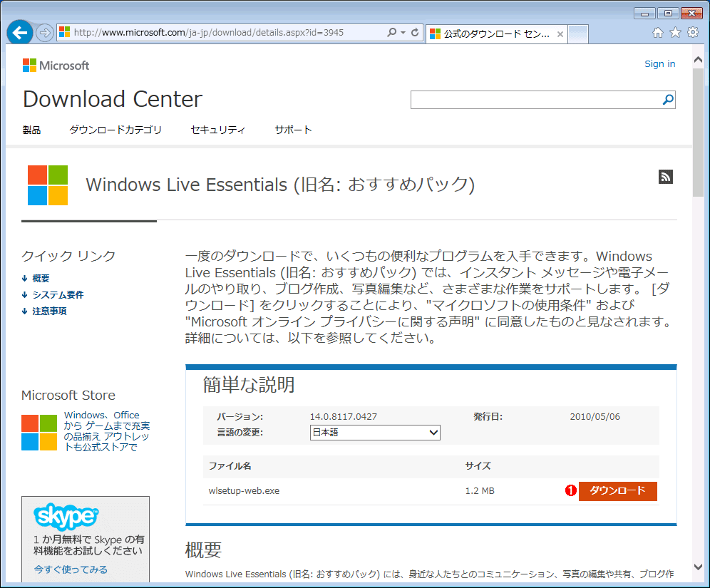Screen dimensions: 710x588
Task: Close the browser window
Action: [x=692, y=13]
